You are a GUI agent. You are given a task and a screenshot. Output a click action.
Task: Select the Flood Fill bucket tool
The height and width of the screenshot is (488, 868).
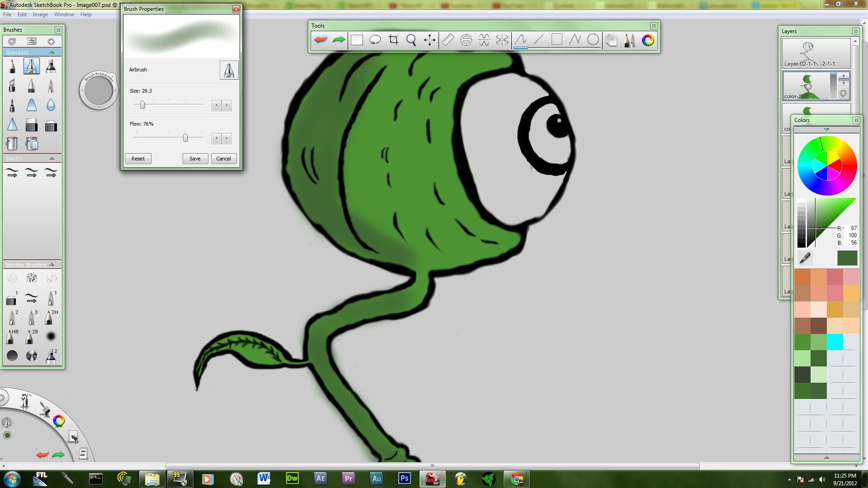pos(12,144)
